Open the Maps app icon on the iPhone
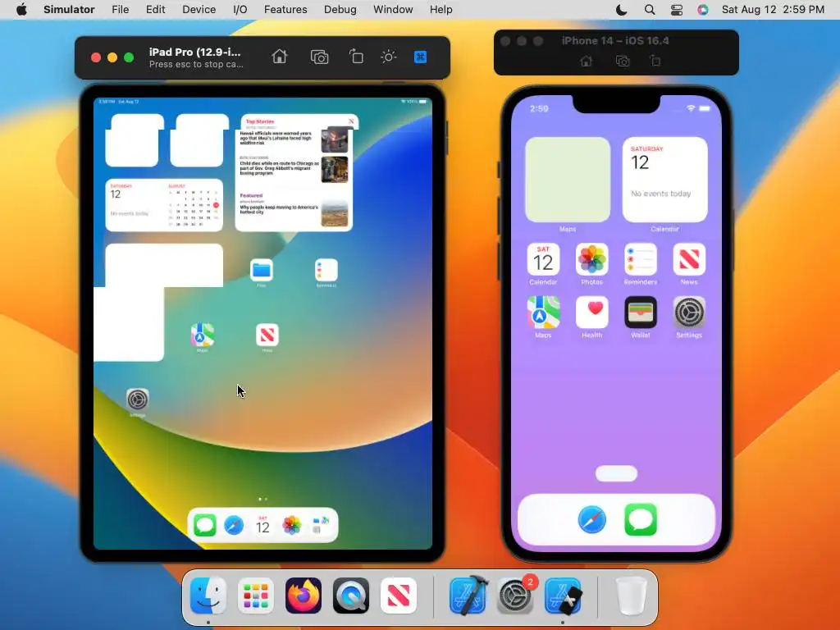Image resolution: width=840 pixels, height=630 pixels. (x=543, y=313)
